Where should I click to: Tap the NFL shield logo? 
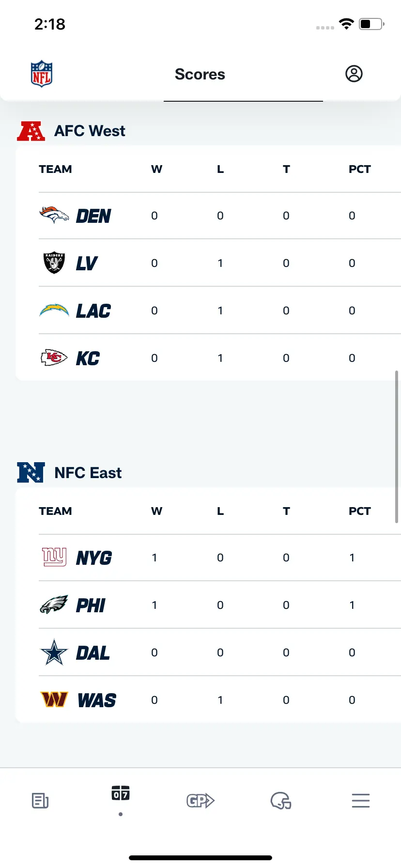(42, 74)
